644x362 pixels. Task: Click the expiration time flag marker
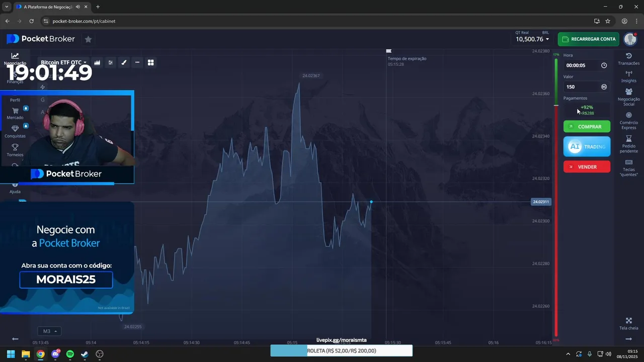[388, 51]
